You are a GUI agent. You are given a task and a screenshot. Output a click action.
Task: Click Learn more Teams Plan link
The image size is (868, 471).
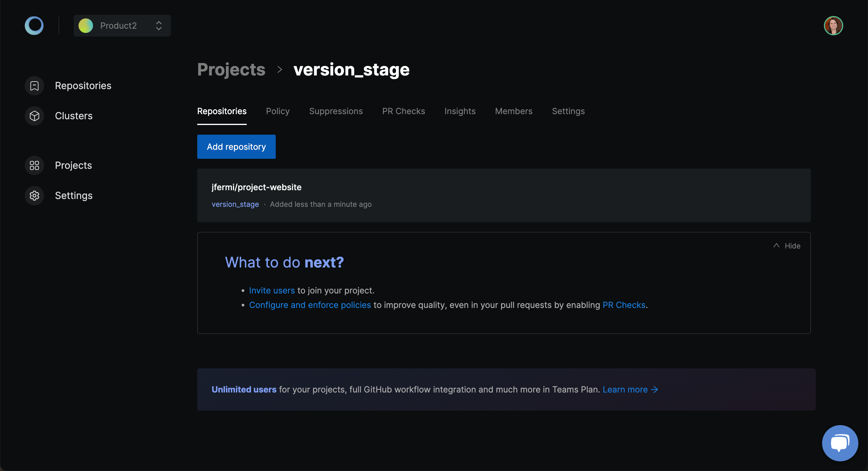[x=629, y=389]
